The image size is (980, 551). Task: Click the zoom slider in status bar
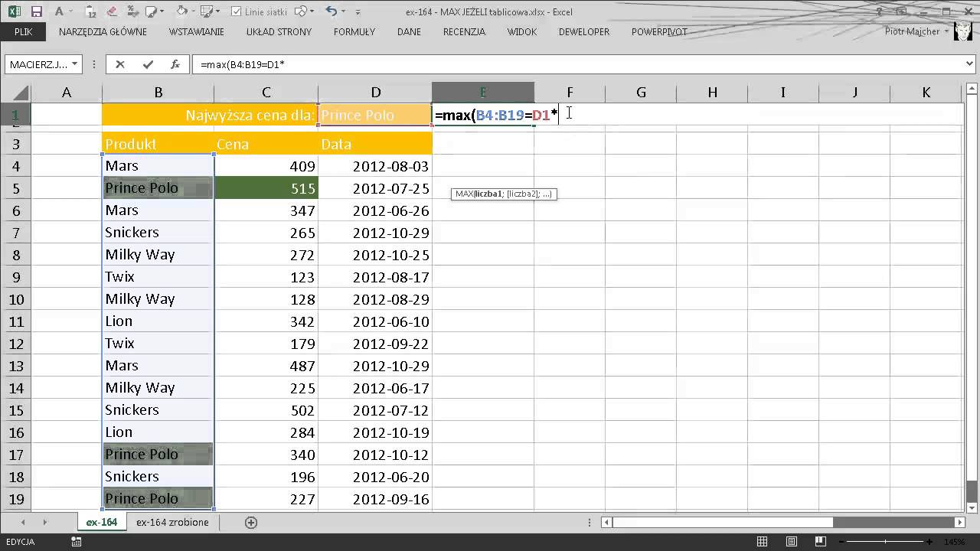(886, 542)
